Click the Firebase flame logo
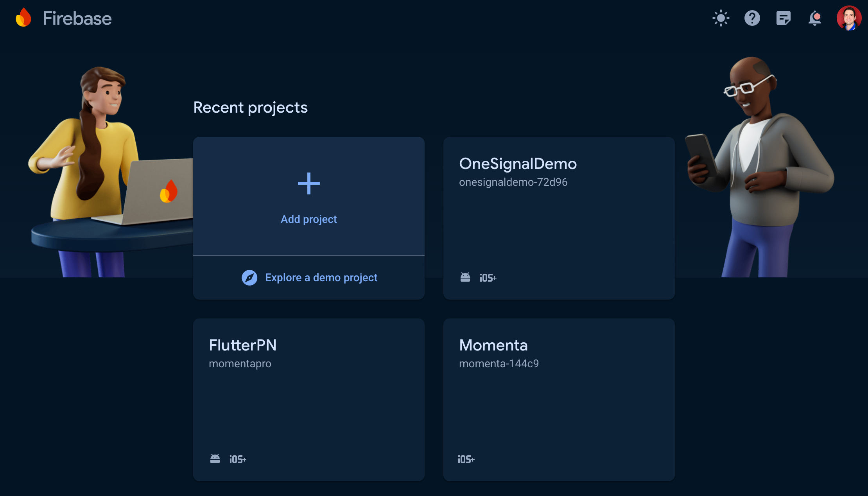This screenshot has width=868, height=496. [23, 18]
